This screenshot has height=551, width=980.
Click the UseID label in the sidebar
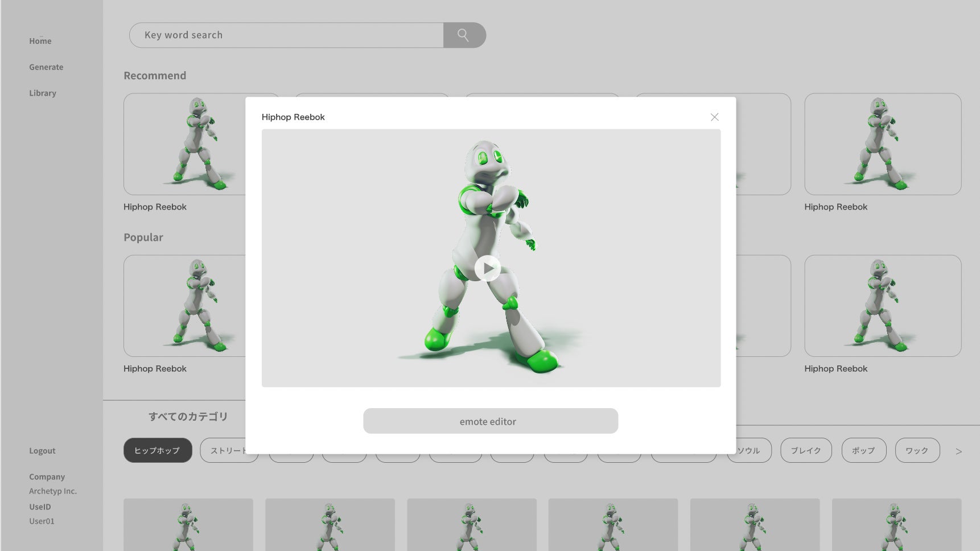(40, 507)
